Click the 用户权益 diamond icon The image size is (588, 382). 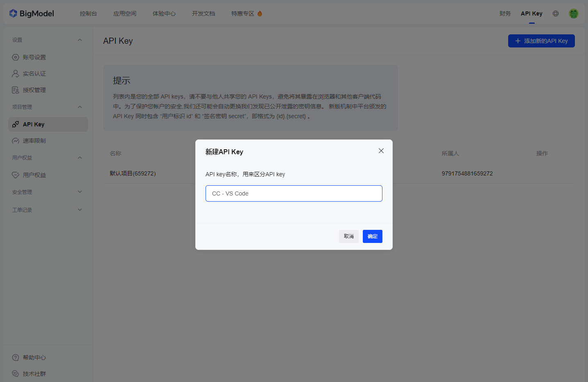point(16,175)
